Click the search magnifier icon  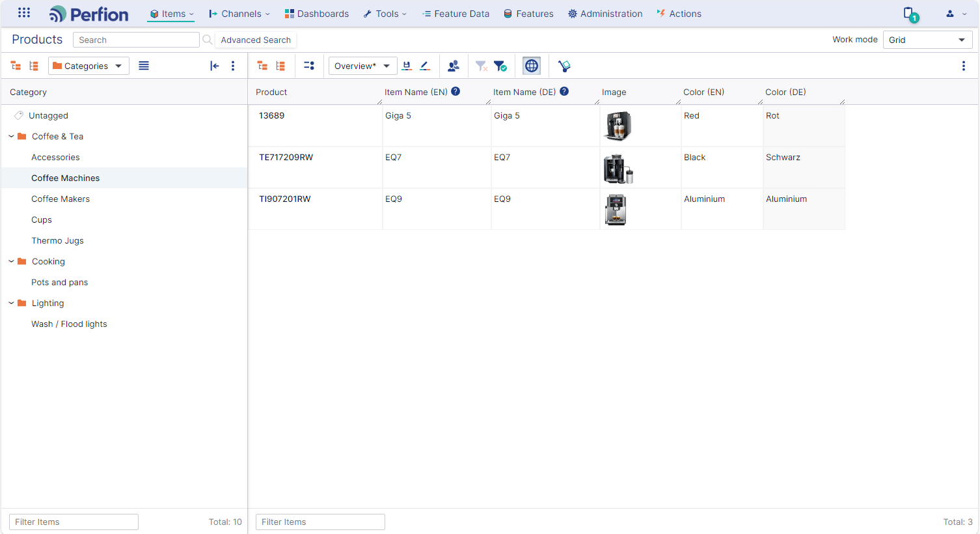(207, 40)
